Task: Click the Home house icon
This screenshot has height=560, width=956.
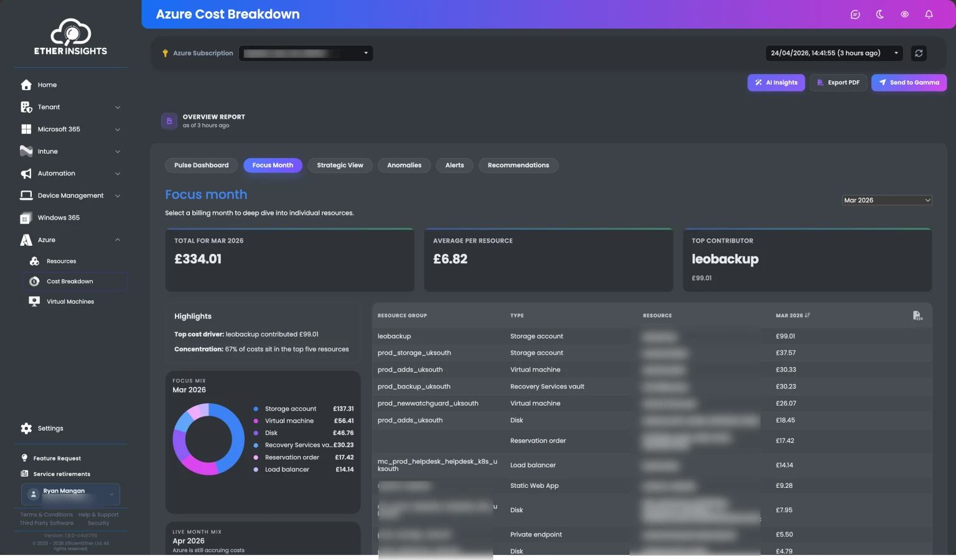Action: [26, 85]
